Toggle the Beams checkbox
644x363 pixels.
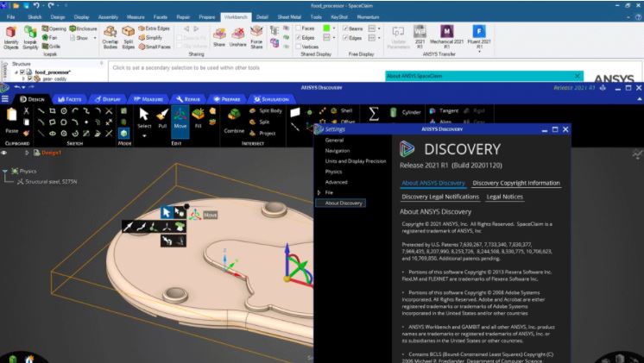coord(344,28)
